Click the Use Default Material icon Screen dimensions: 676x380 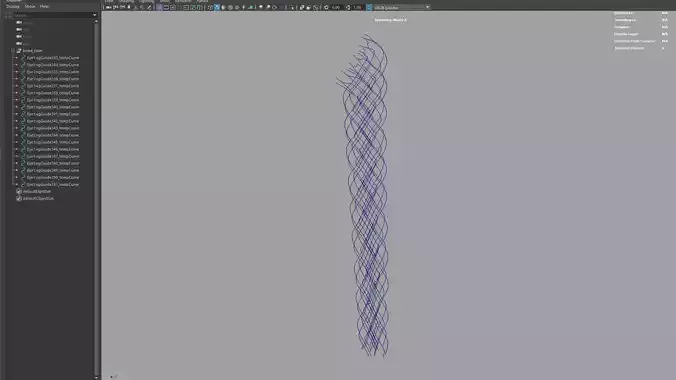click(223, 7)
